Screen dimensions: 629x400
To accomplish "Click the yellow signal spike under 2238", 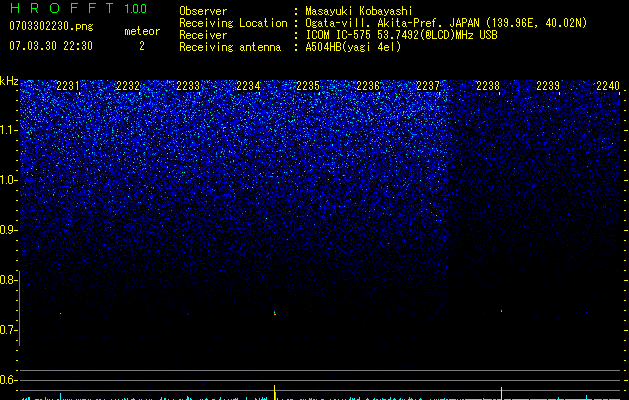I will [501, 393].
